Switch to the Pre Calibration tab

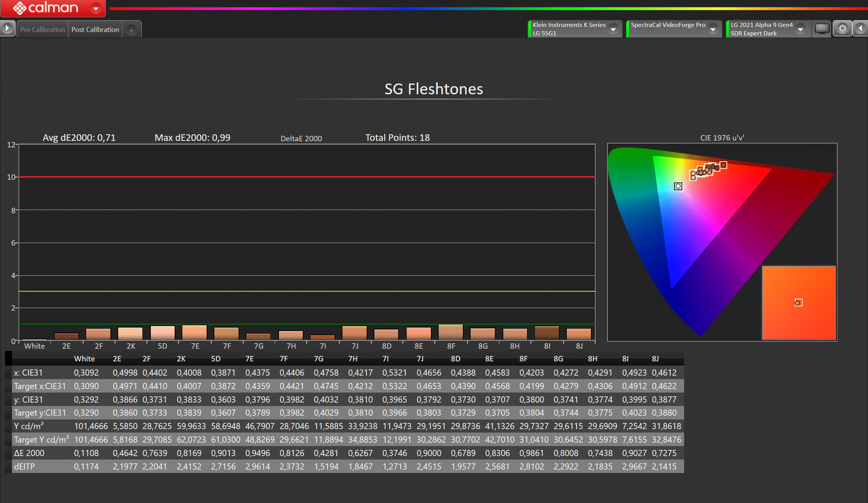pos(42,30)
